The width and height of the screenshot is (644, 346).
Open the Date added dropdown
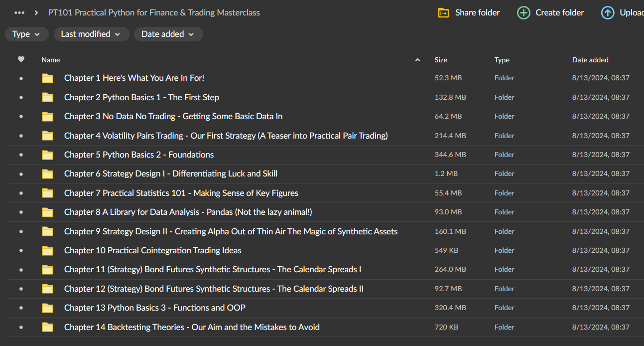(x=168, y=34)
